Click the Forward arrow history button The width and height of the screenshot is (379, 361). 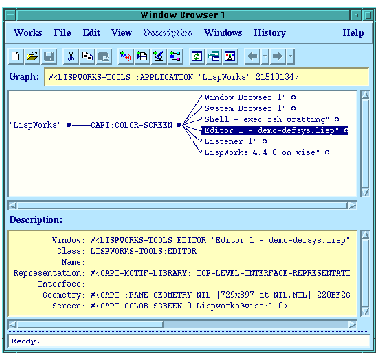pyautogui.click(x=278, y=56)
